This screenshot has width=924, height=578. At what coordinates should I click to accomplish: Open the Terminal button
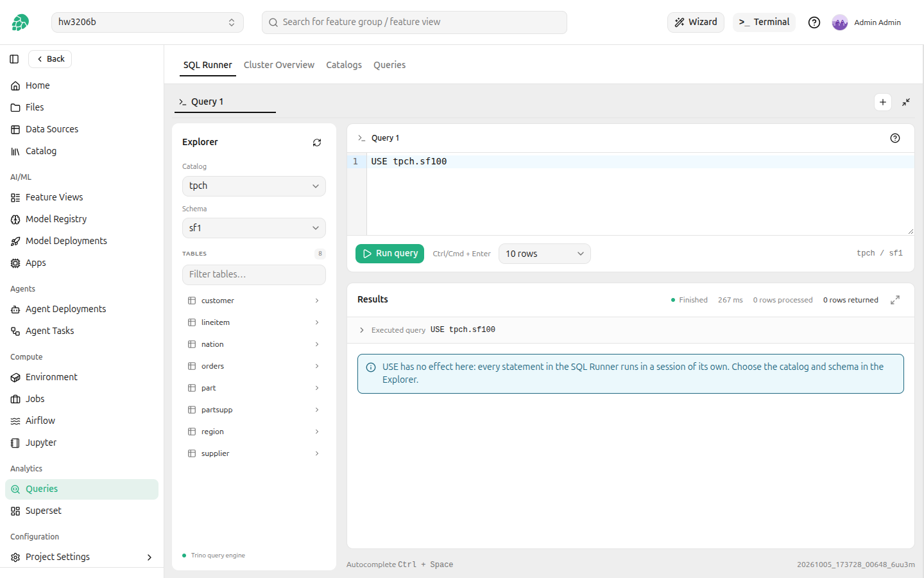pyautogui.click(x=764, y=22)
